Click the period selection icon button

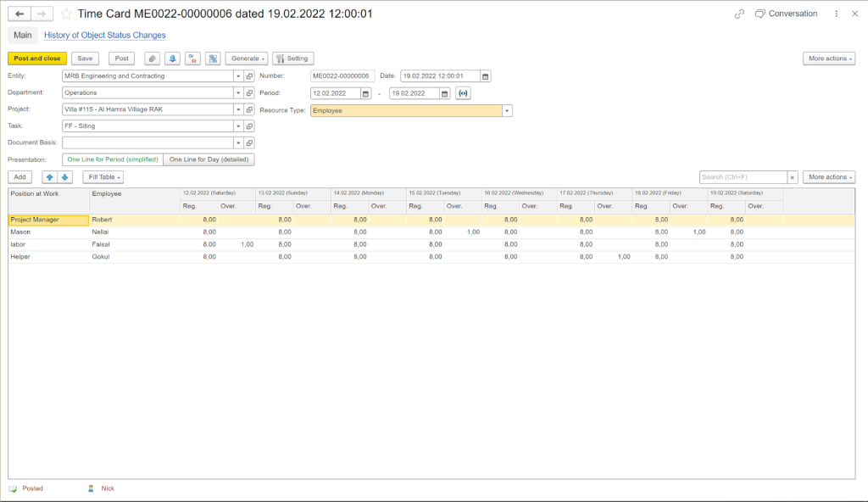[464, 93]
